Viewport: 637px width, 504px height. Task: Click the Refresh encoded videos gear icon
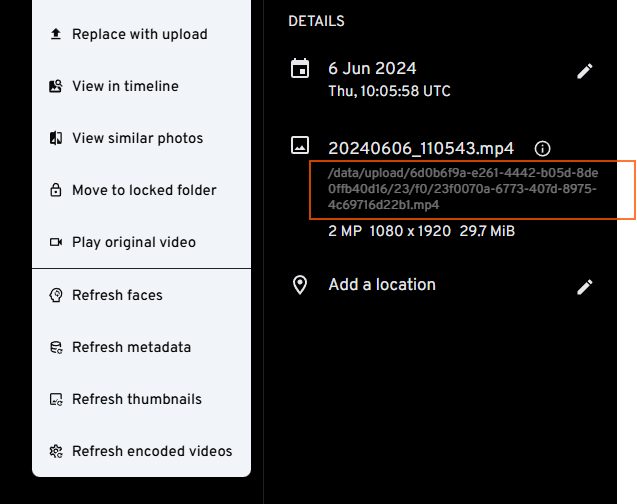coord(56,451)
